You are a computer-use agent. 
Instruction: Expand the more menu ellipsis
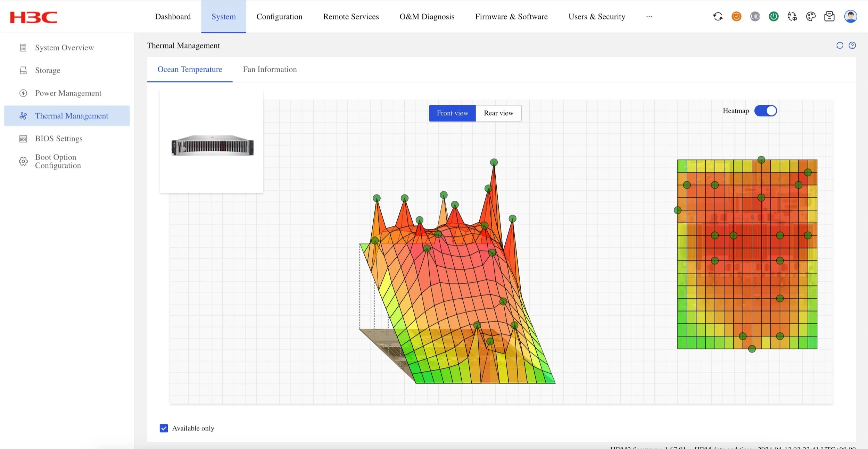click(649, 16)
